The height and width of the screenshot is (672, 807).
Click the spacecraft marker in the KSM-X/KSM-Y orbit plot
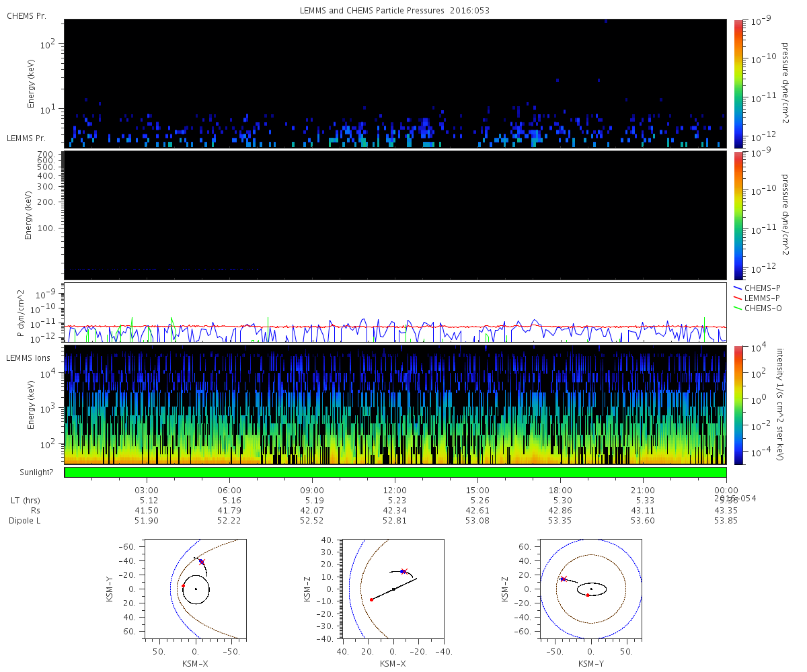[201, 561]
